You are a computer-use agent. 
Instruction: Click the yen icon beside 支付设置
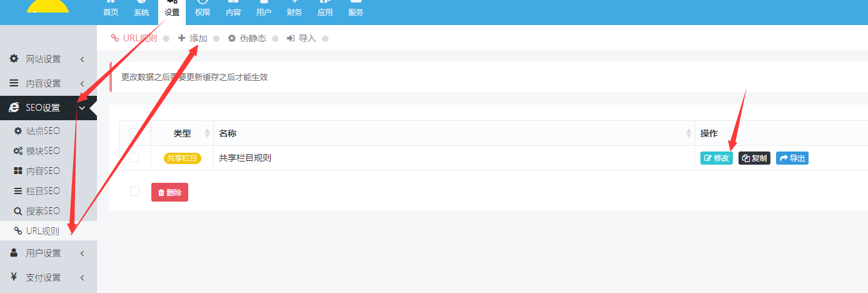pyautogui.click(x=14, y=277)
